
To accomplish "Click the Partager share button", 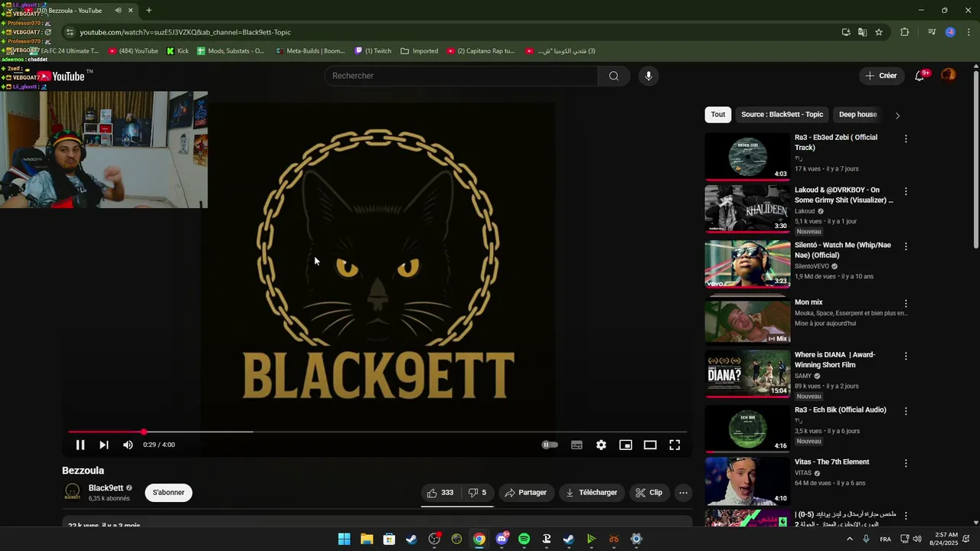I will 525,493.
